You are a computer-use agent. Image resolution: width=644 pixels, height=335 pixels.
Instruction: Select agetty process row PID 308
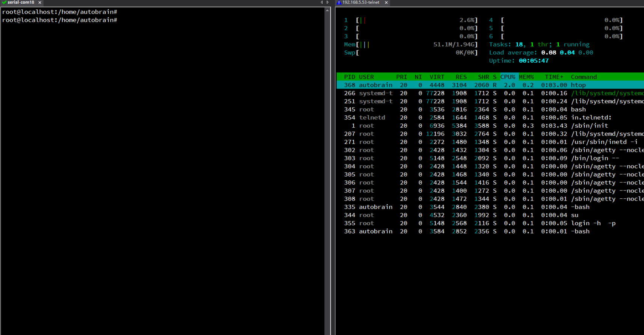[490, 199]
